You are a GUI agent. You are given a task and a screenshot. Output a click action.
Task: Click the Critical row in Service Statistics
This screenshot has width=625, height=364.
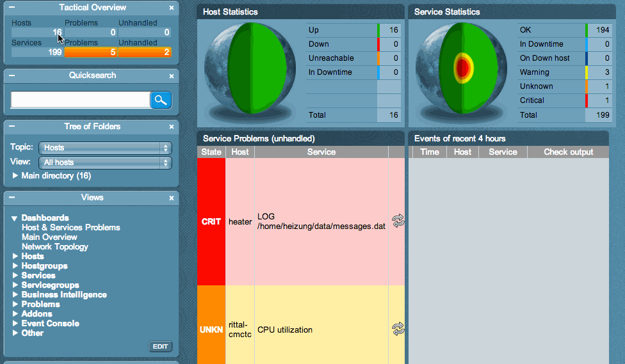click(565, 100)
